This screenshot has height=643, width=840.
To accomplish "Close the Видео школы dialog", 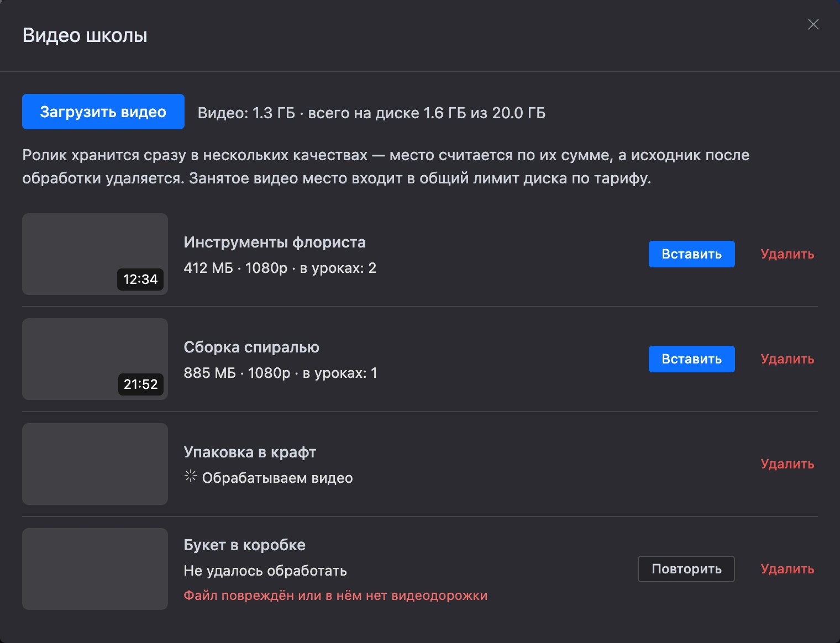I will click(x=813, y=24).
